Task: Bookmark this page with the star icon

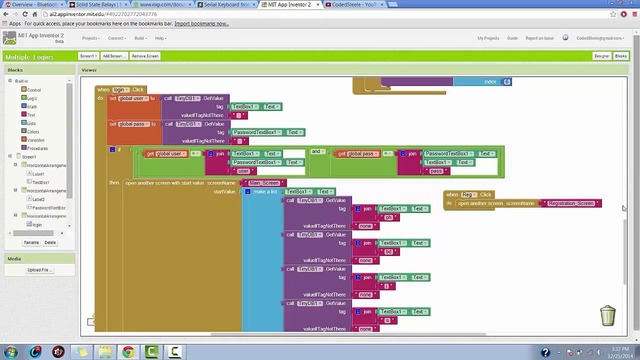Action: pos(613,14)
